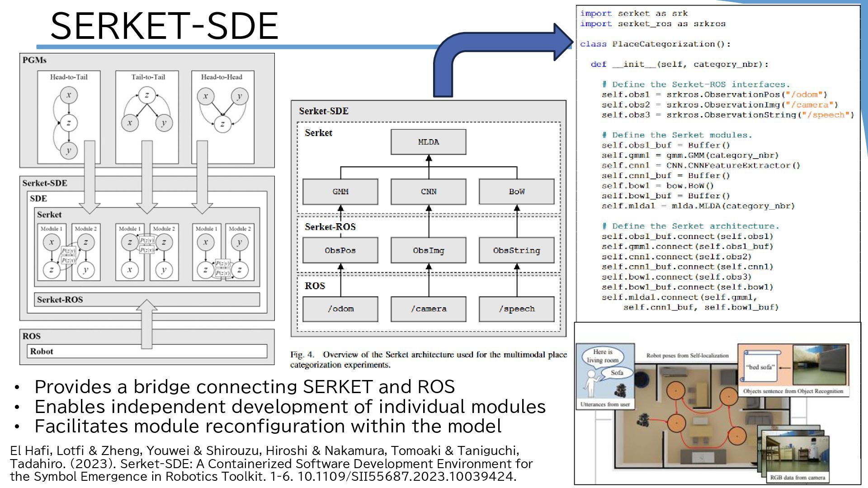868x488 pixels.
Task: Click the Tail-to-Tail graphical model panel
Action: tap(147, 117)
